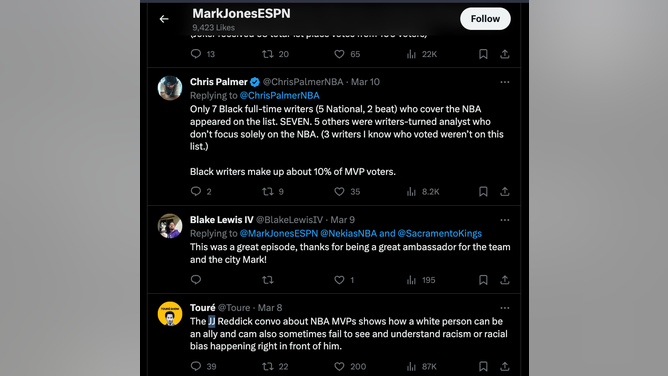This screenshot has width=668, height=376.
Task: Share Blake Lewis IV's tweet
Action: tap(505, 280)
